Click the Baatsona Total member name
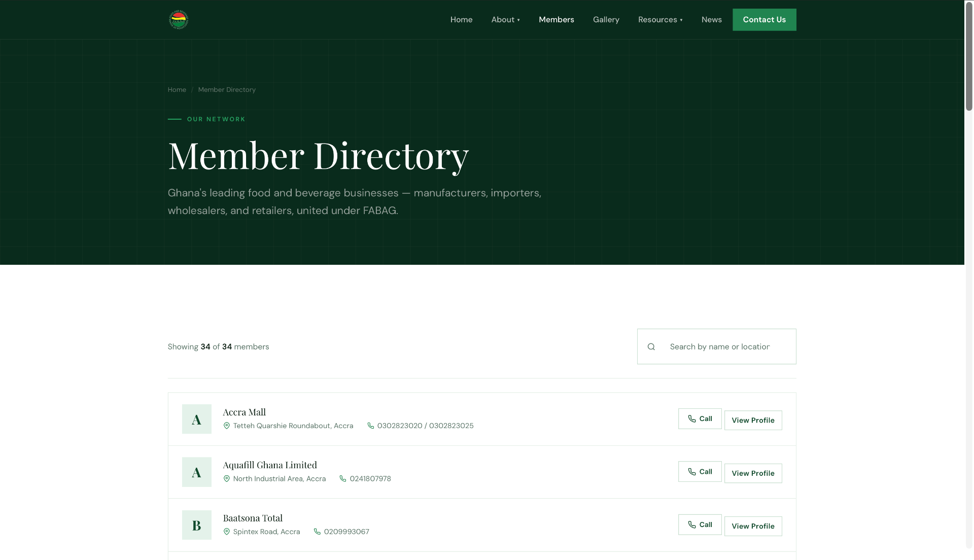This screenshot has height=560, width=974. click(253, 518)
